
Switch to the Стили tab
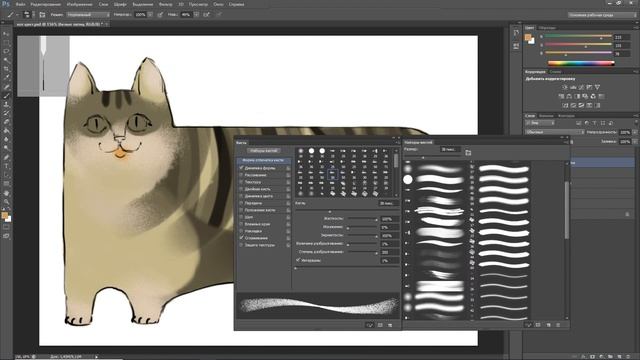[555, 72]
